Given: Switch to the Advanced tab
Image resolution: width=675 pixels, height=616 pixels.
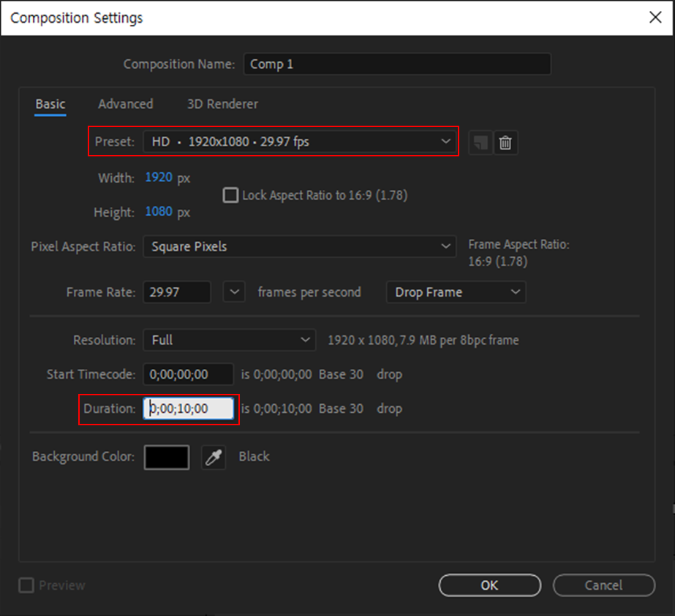Looking at the screenshot, I should pyautogui.click(x=125, y=104).
